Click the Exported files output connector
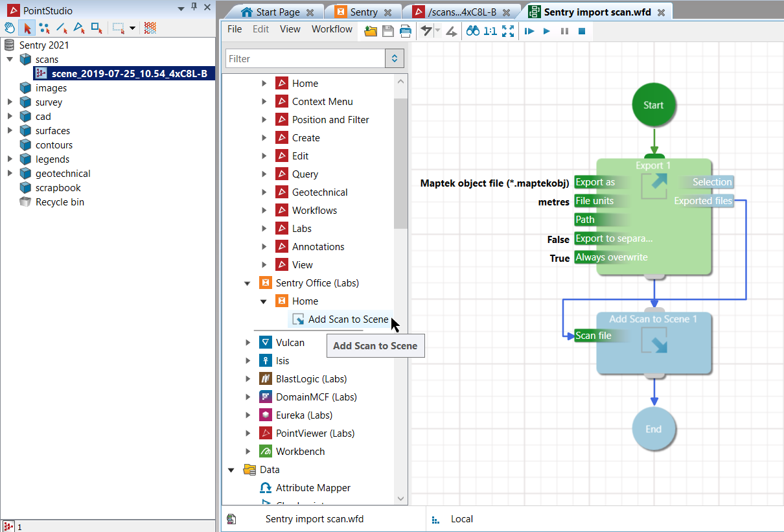This screenshot has height=532, width=784. (x=704, y=201)
